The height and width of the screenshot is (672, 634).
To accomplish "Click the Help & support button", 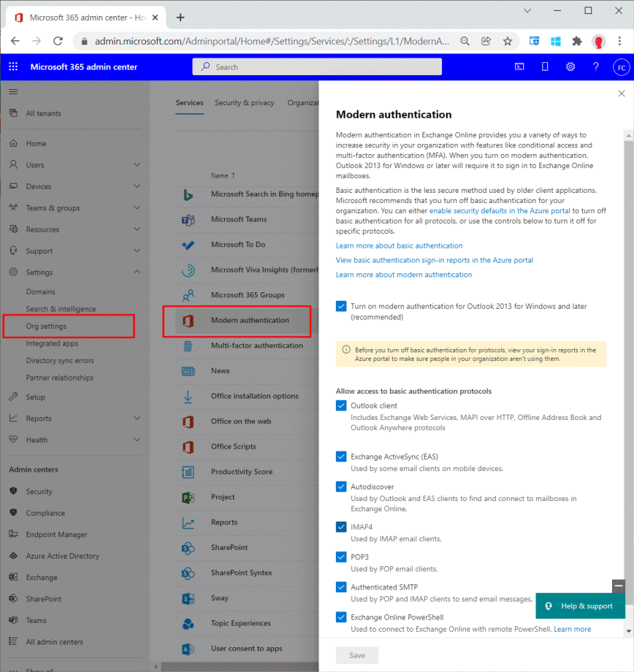I will click(x=580, y=606).
